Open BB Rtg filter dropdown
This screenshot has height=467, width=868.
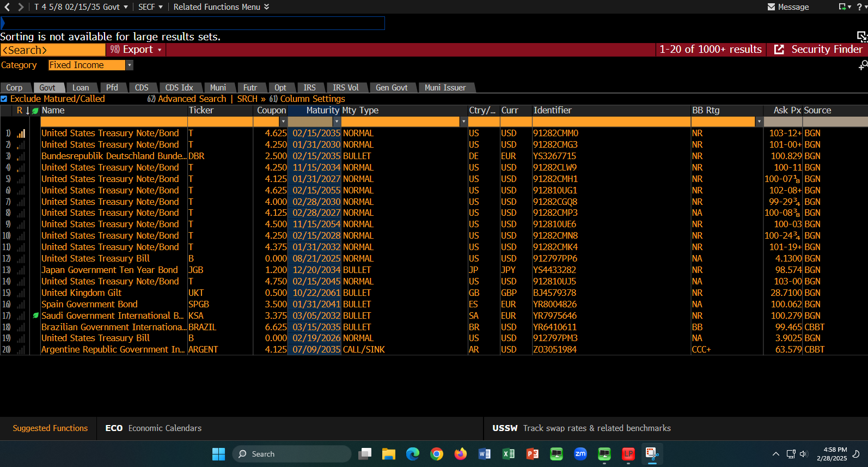759,121
